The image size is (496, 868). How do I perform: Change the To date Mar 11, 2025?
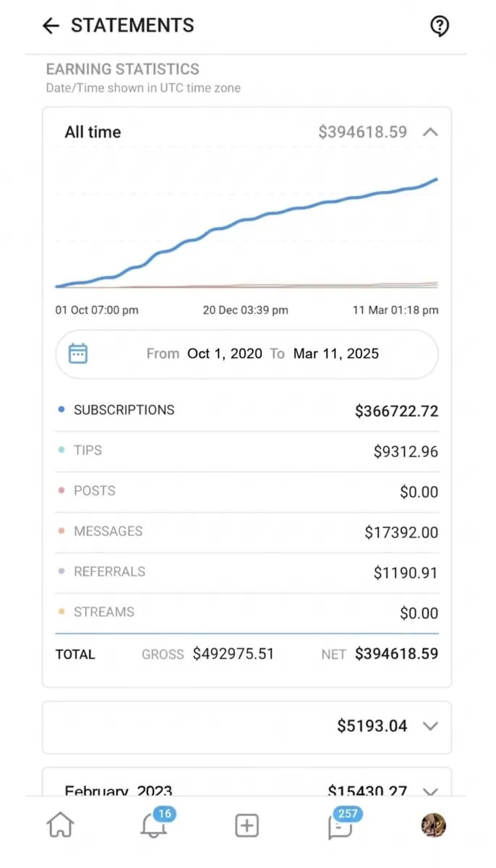[336, 354]
